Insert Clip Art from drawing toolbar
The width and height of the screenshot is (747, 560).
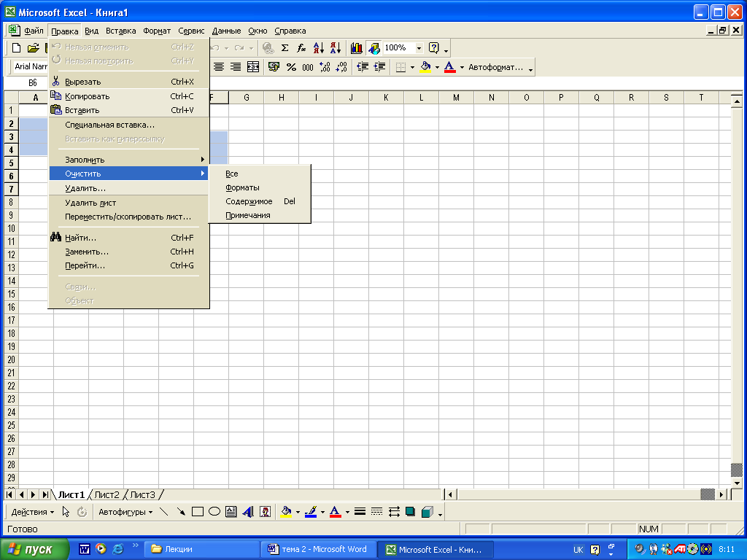[266, 512]
